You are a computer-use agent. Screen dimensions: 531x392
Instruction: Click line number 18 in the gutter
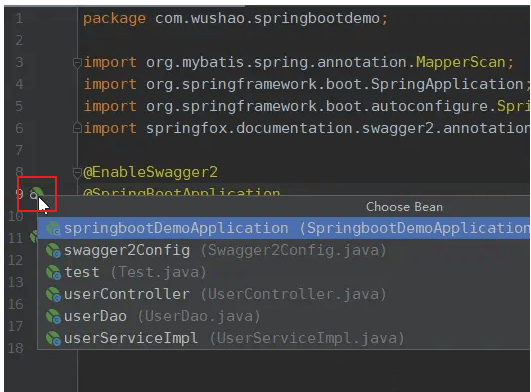point(16,348)
